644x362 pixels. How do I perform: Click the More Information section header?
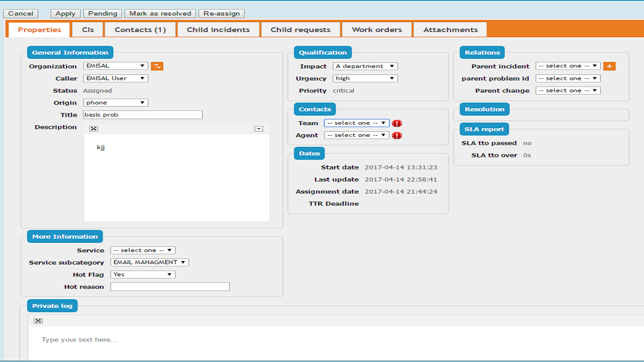(x=65, y=237)
